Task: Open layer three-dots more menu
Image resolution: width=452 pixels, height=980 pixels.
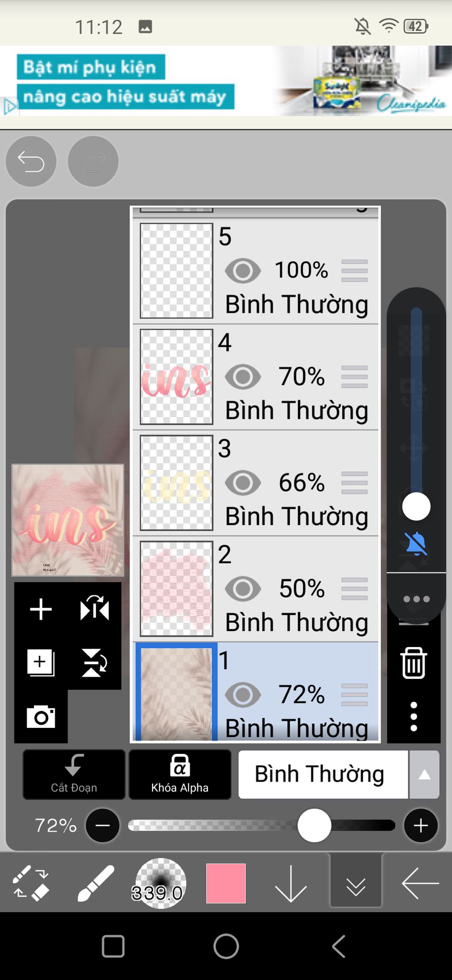Action: click(x=414, y=716)
